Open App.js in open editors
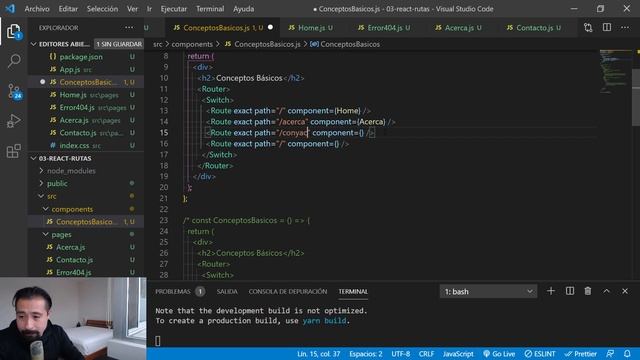Image resolution: width=640 pixels, height=360 pixels. point(69,69)
